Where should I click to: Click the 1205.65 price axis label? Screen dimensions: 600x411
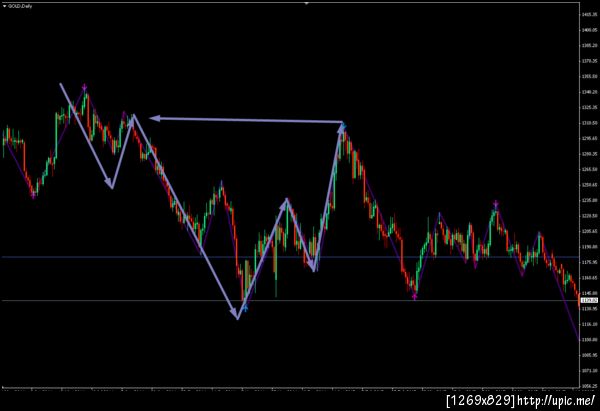coord(590,231)
